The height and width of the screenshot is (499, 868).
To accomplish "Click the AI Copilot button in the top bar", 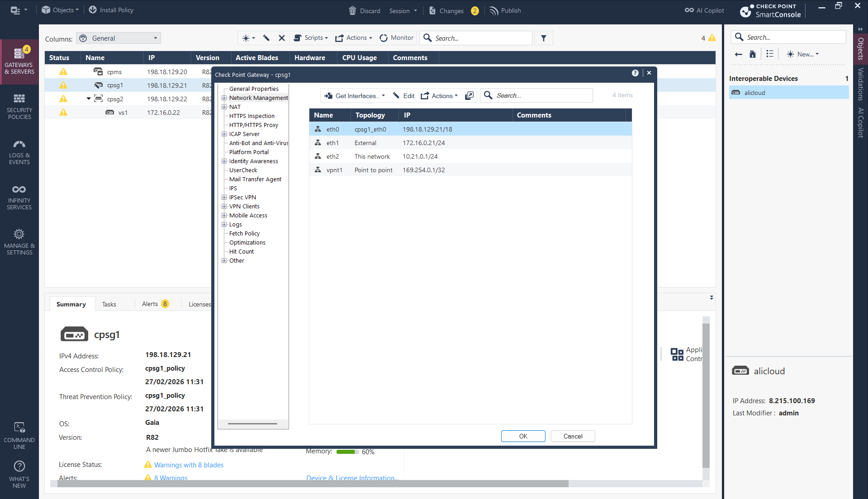I will click(x=704, y=10).
